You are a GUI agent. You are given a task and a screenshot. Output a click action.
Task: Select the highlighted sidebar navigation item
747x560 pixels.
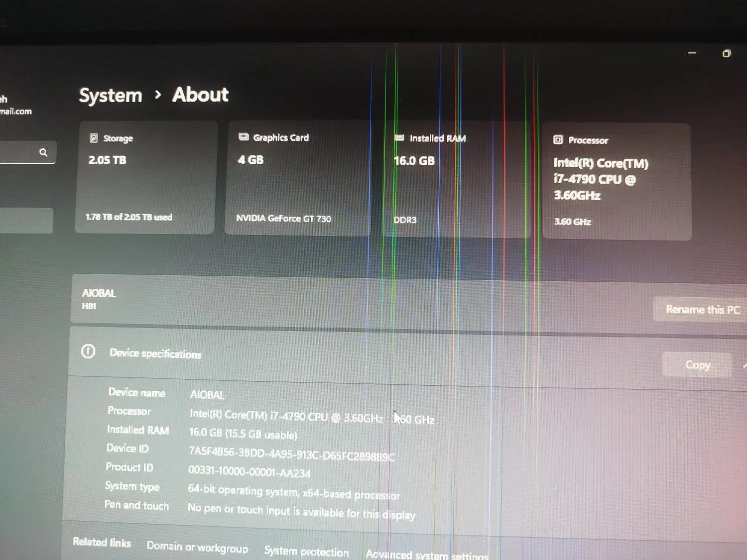coord(26,220)
